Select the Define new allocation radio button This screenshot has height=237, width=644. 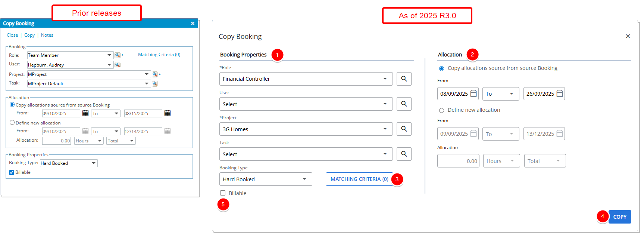(442, 110)
